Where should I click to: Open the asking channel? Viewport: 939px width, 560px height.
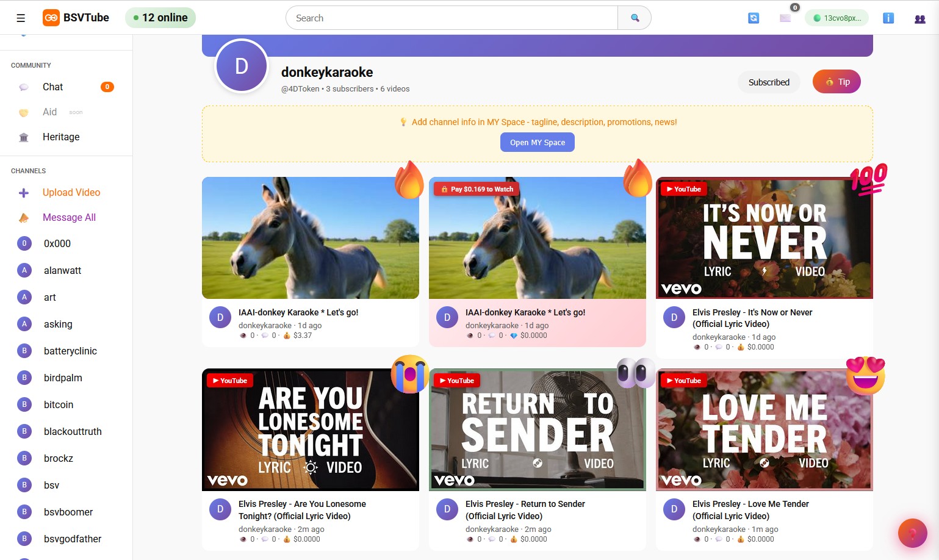pos(66,324)
